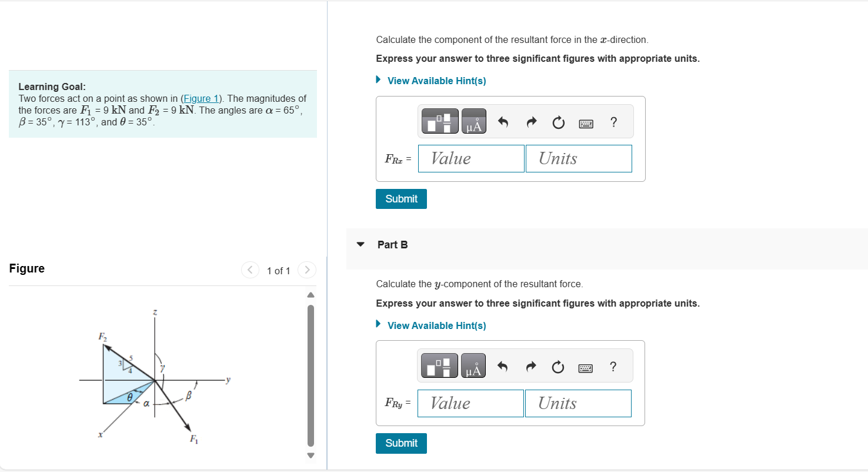Viewport: 868px width, 472px height.
Task: Open the keyboard shortcuts icon in Part A
Action: (x=586, y=122)
